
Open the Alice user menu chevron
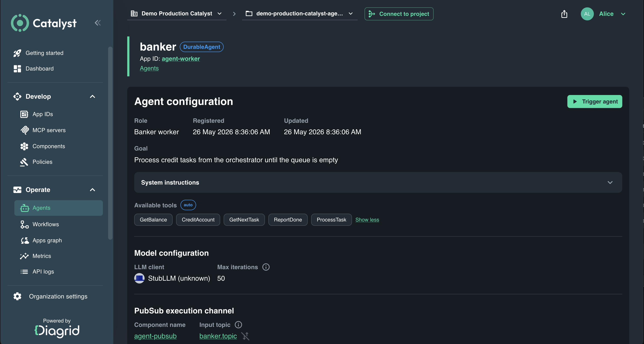[623, 14]
